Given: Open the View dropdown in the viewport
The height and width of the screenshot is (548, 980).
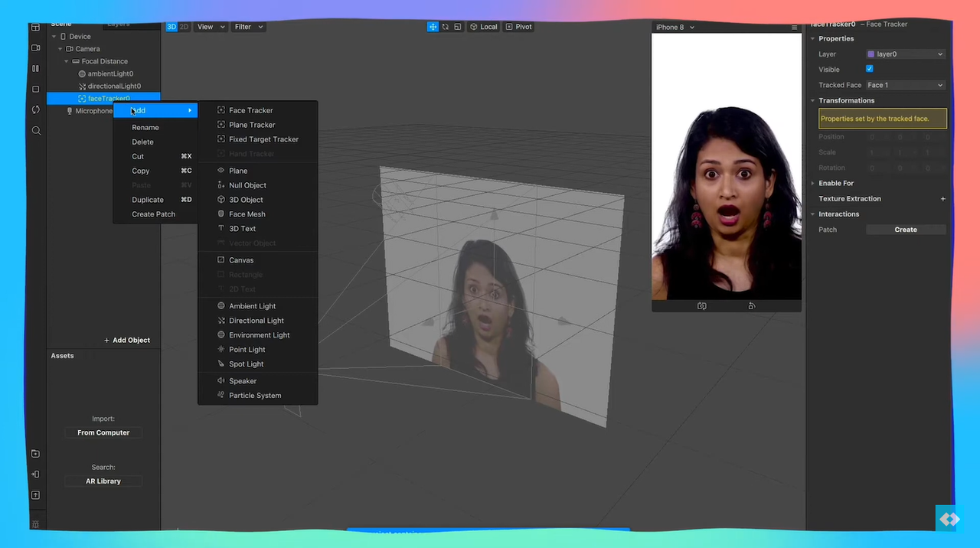Looking at the screenshot, I should point(211,27).
